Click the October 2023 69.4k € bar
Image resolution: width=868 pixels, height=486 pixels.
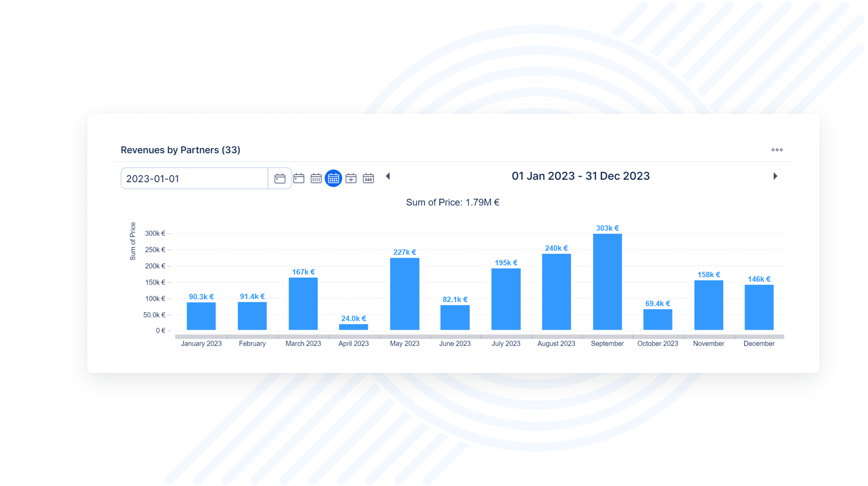[x=657, y=319]
